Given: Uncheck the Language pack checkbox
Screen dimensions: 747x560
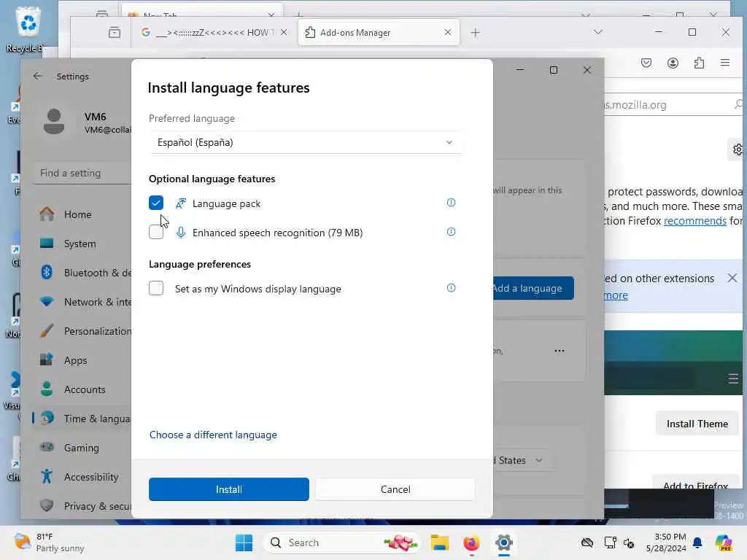Looking at the screenshot, I should coord(156,203).
